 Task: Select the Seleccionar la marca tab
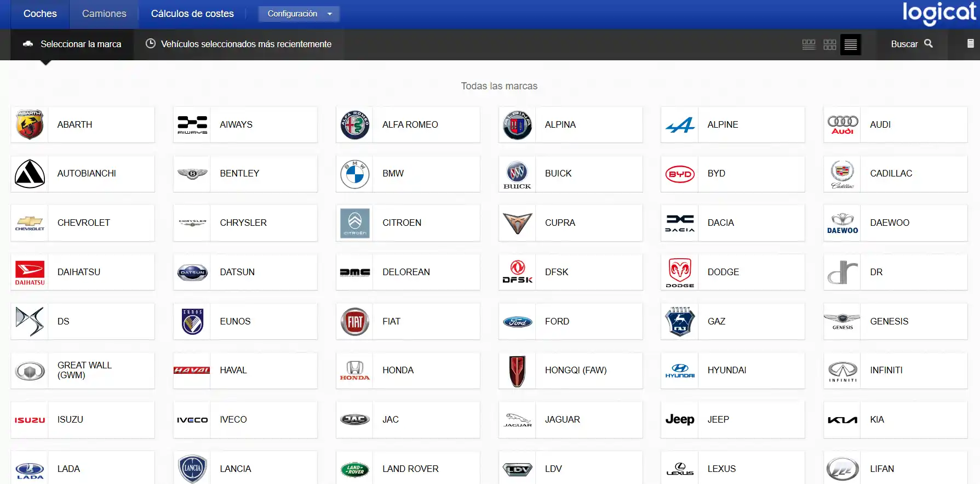pos(72,44)
